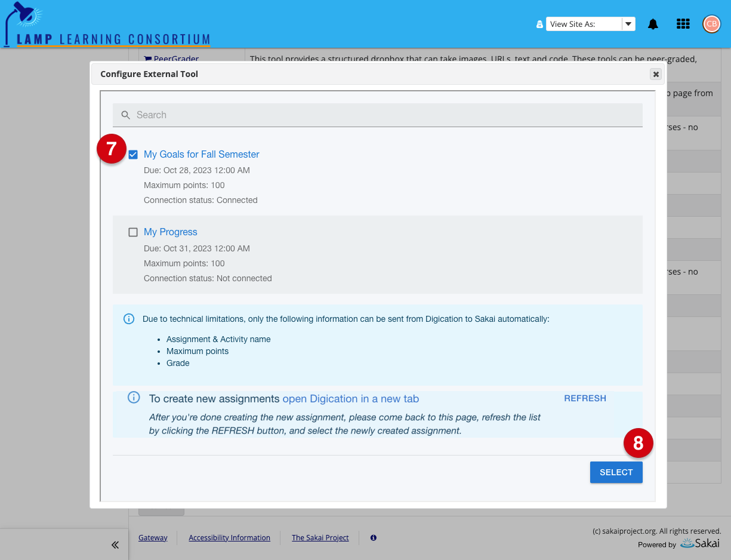Open The Sakai Project footer link

320,538
